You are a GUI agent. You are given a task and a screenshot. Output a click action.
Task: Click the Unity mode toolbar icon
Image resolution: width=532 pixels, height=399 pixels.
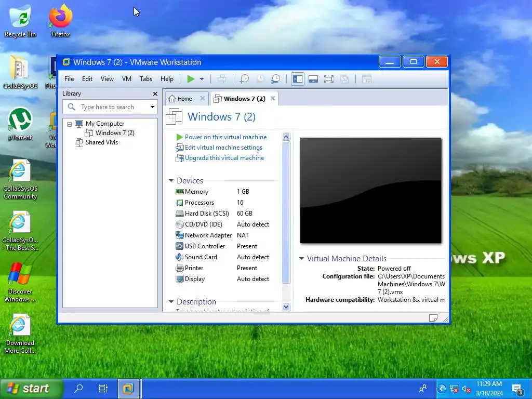coord(344,79)
